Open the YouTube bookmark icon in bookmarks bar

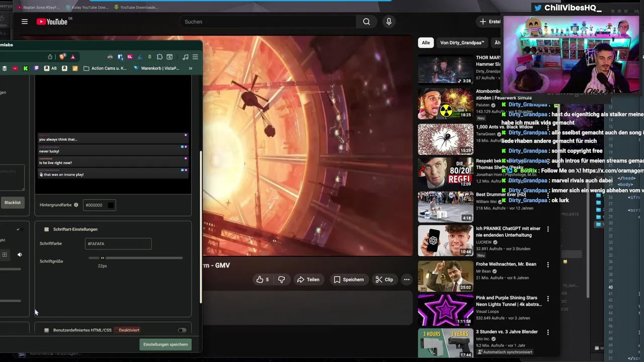(15, 68)
